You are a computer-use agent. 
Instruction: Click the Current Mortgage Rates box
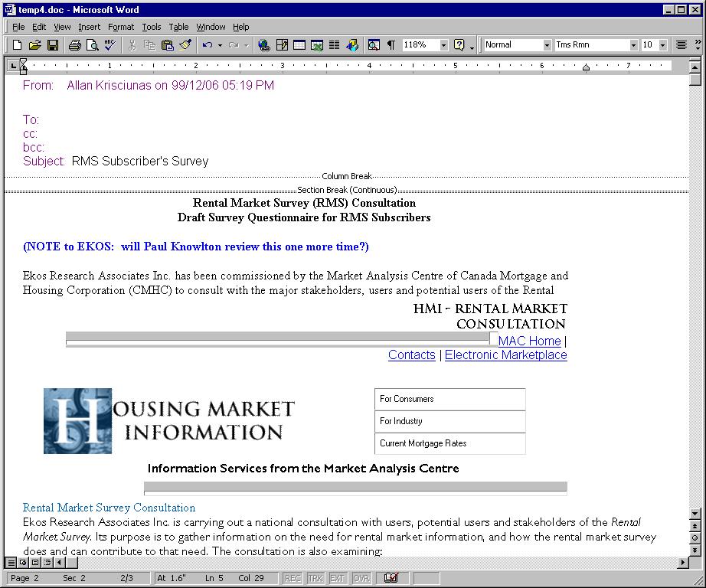click(449, 443)
